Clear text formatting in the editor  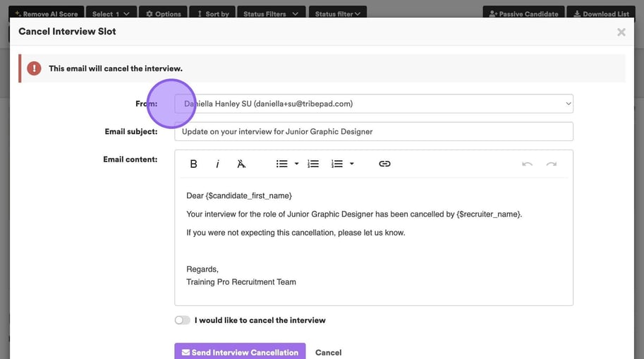tap(241, 164)
